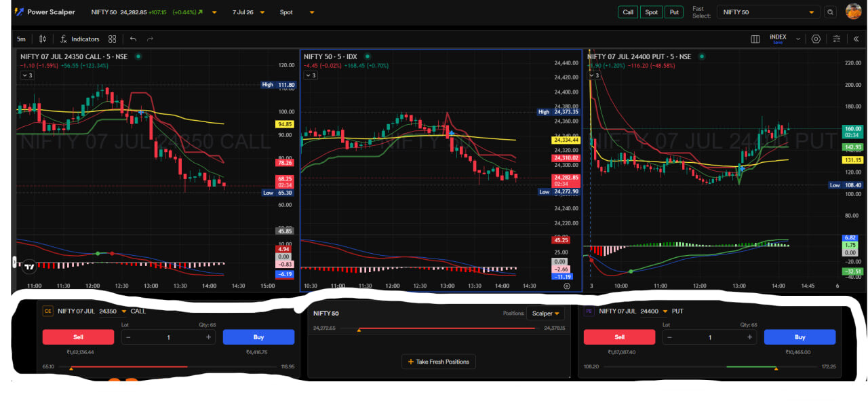Image resolution: width=868 pixels, height=401 pixels.
Task: Open the indicator templates grid icon
Action: pyautogui.click(x=112, y=39)
